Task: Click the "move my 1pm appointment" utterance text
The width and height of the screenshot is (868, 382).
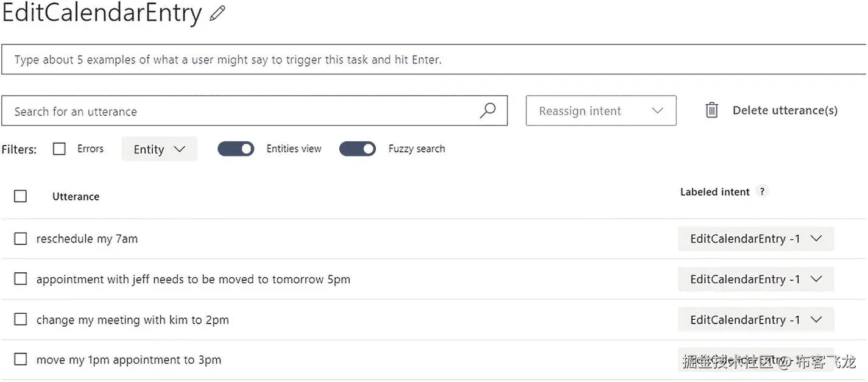Action: [x=129, y=359]
